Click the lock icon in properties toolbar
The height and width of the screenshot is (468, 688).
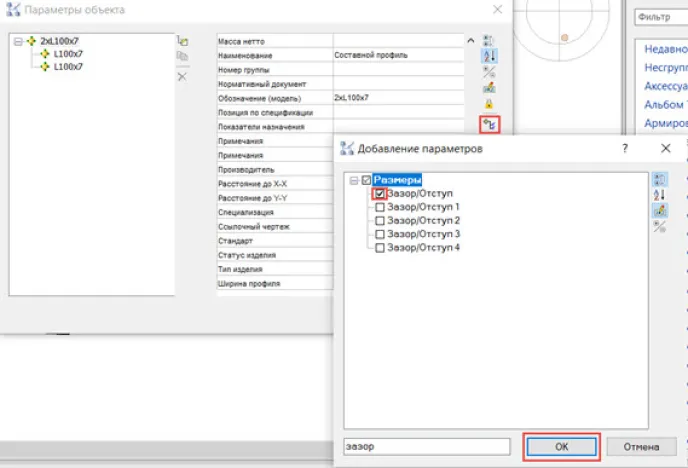click(x=489, y=104)
